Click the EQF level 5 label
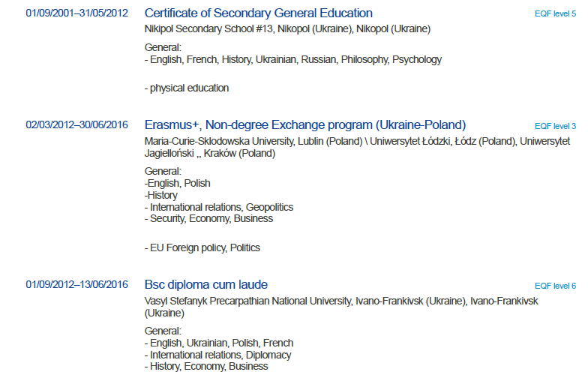The height and width of the screenshot is (387, 588). [x=555, y=14]
